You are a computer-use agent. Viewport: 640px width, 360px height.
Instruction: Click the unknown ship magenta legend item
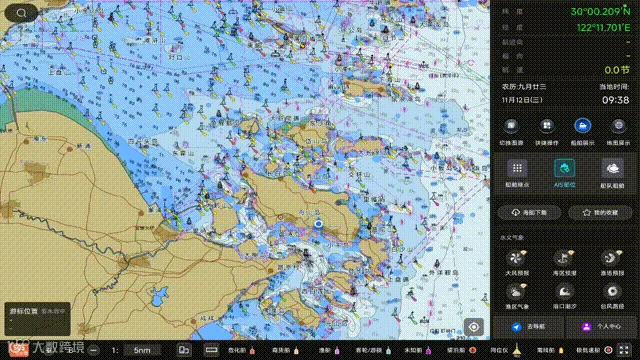point(417,350)
